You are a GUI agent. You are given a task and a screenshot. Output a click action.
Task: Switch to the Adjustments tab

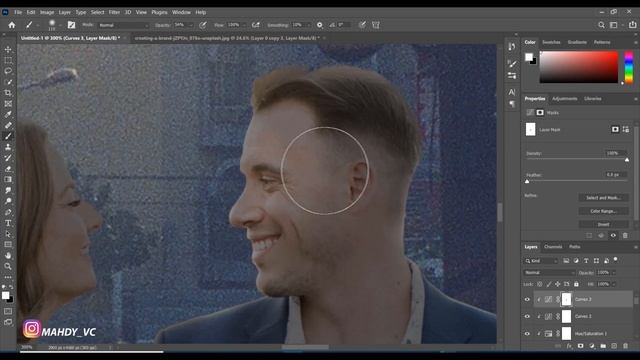click(564, 99)
